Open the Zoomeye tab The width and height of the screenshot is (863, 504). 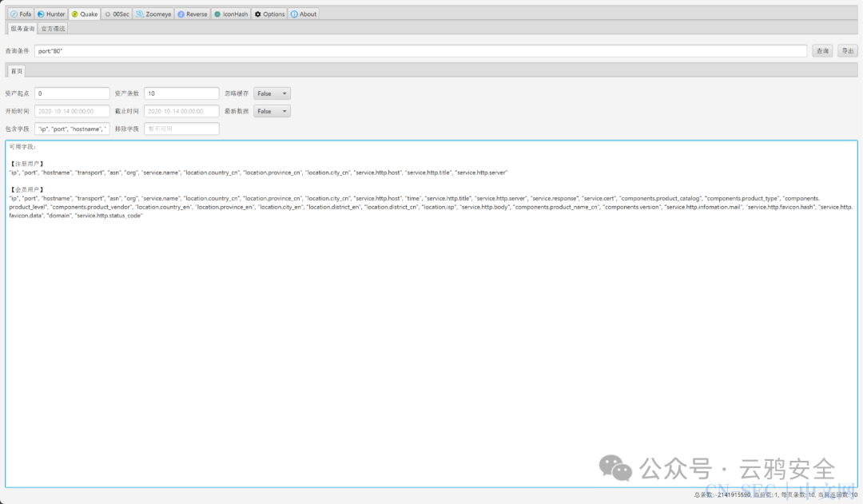point(153,14)
